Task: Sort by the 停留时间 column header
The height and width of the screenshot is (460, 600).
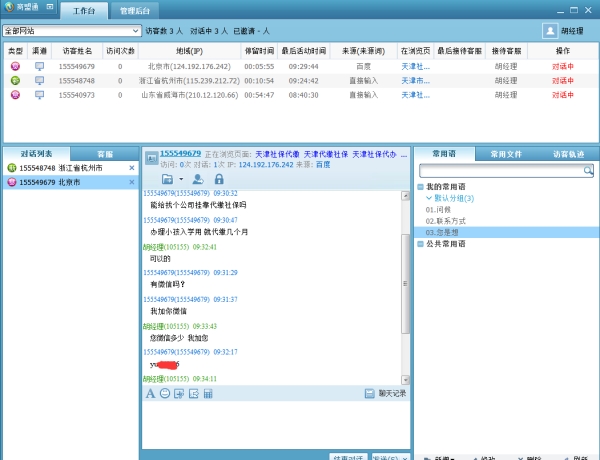Action: pos(259,51)
